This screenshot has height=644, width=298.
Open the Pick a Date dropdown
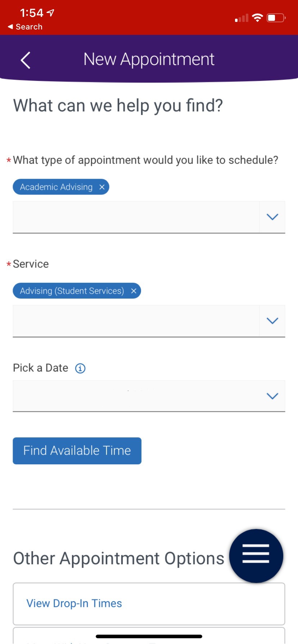272,396
